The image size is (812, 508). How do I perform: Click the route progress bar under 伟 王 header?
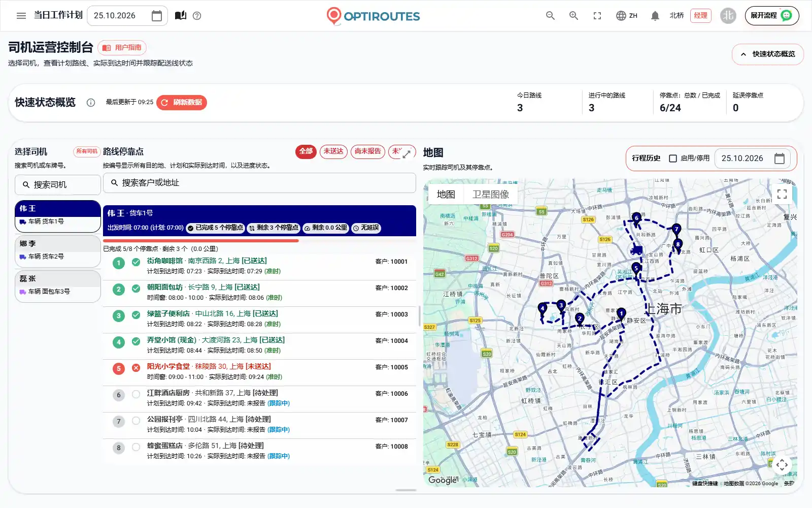point(259,241)
